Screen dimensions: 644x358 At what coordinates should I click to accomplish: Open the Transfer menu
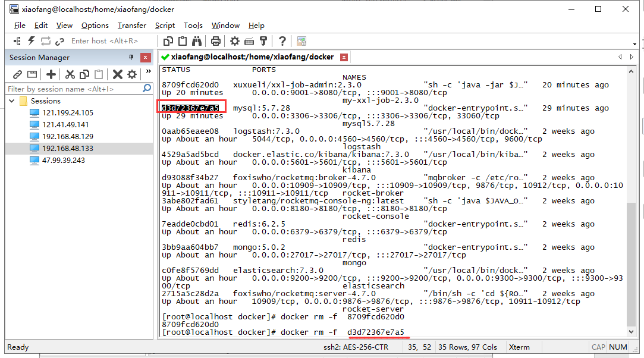point(131,25)
